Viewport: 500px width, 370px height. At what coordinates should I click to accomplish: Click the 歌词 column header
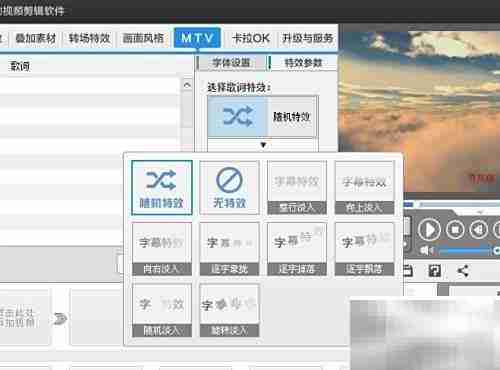[20, 66]
